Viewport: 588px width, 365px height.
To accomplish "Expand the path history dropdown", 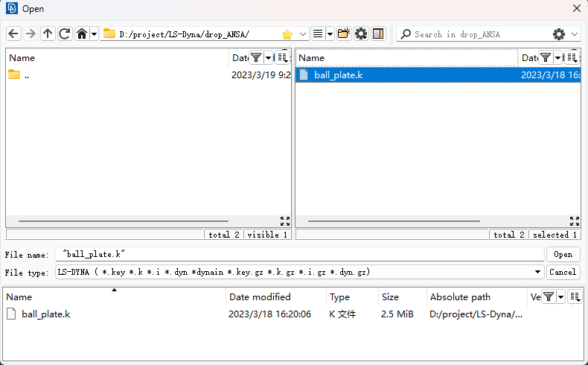I will 303,34.
